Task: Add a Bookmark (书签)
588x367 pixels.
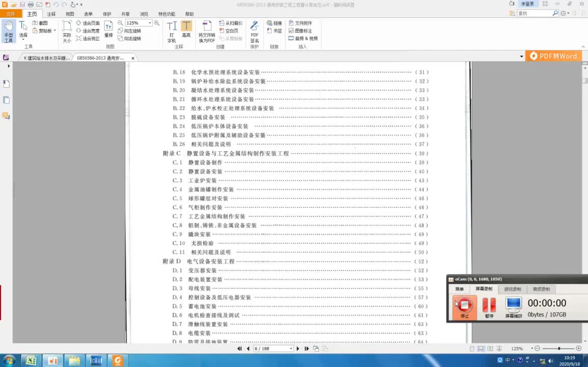Action: 274,31
